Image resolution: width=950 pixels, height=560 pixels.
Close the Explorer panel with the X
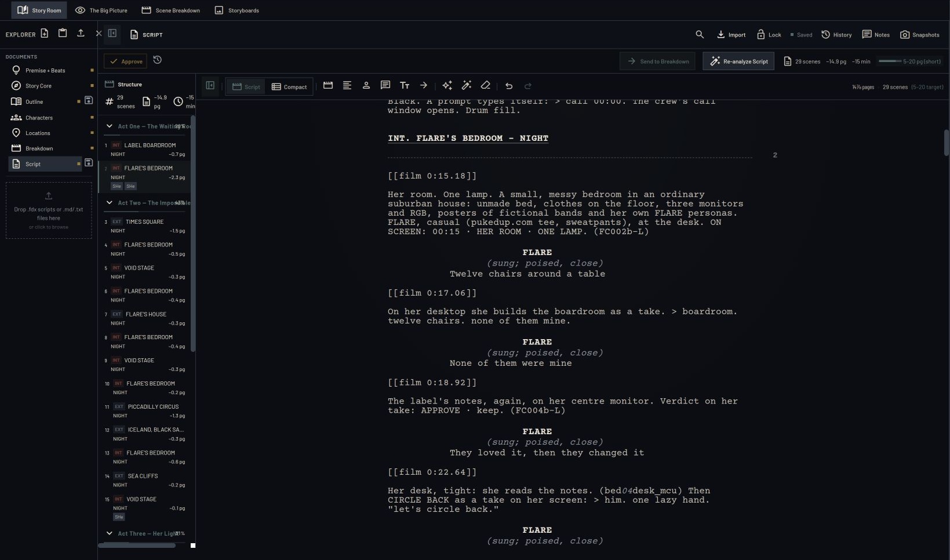click(x=99, y=34)
